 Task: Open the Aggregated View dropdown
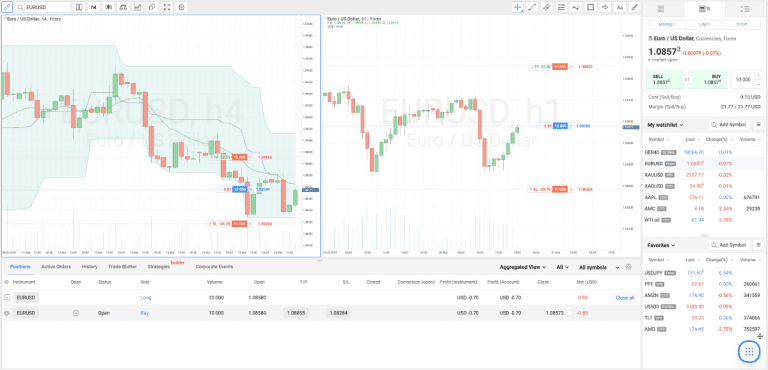[523, 267]
